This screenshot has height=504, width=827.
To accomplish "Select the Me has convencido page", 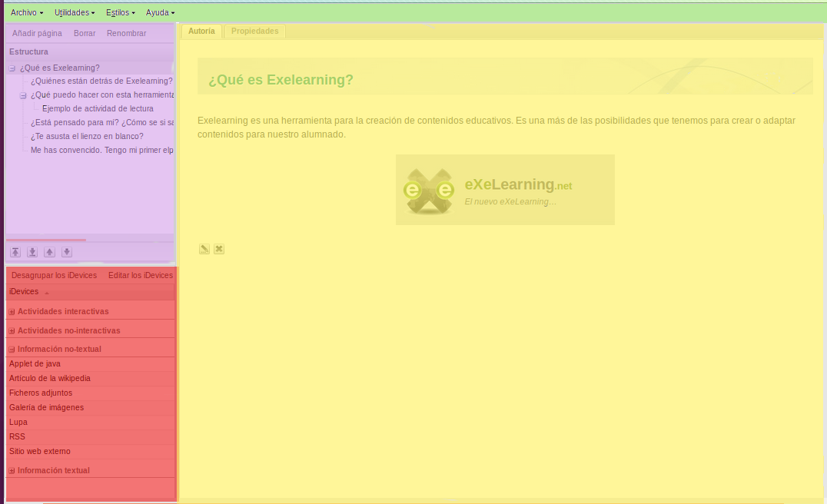I will point(102,151).
